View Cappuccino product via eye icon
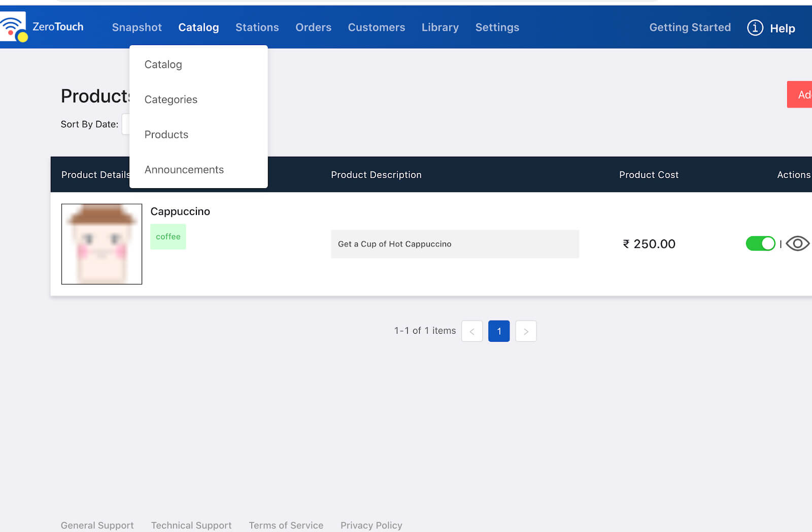 pyautogui.click(x=797, y=244)
